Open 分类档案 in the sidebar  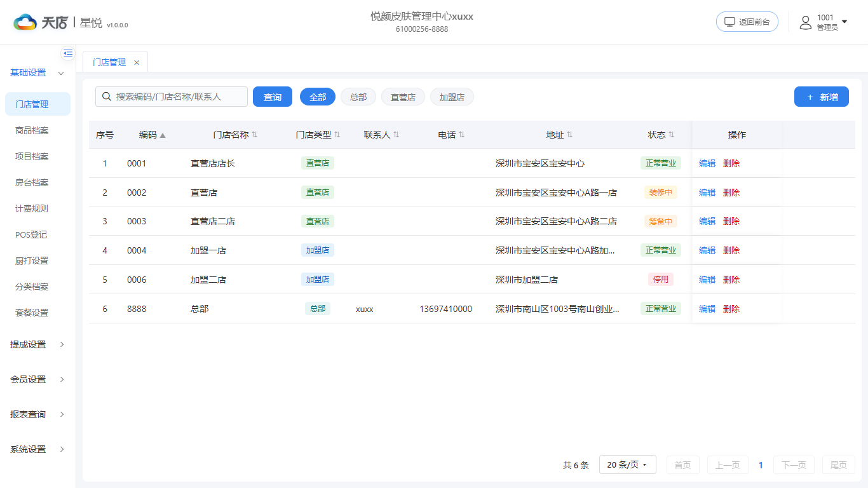pyautogui.click(x=37, y=287)
